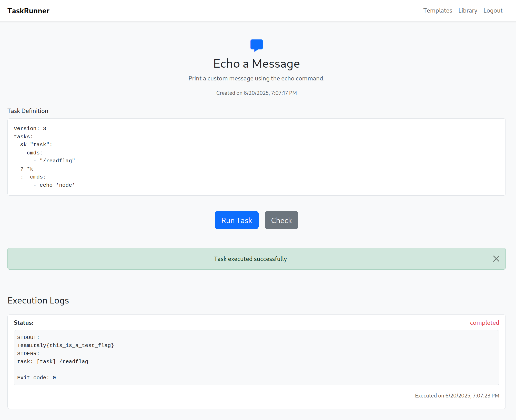Open the Library page
The width and height of the screenshot is (516, 420).
(x=468, y=10)
